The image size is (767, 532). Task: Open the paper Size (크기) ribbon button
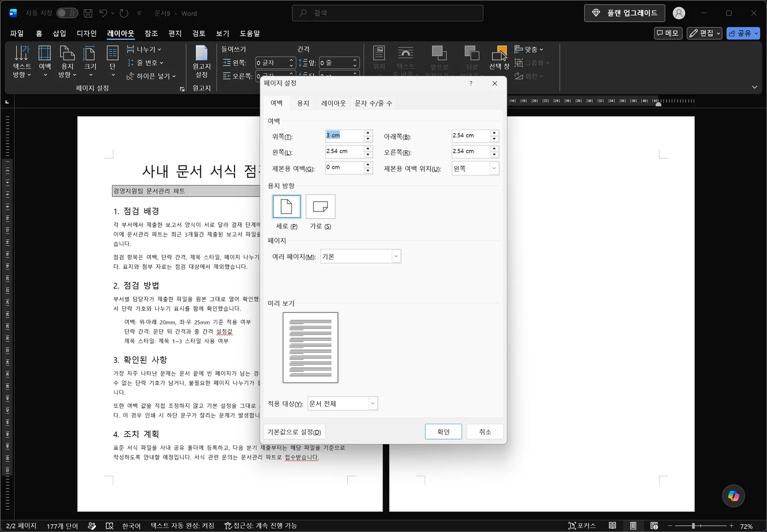pos(90,61)
